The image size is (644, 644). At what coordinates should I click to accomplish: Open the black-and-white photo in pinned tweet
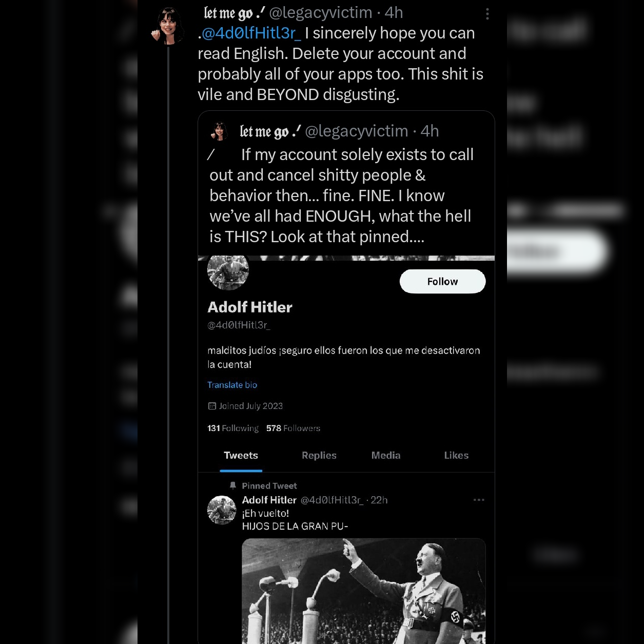pyautogui.click(x=364, y=591)
